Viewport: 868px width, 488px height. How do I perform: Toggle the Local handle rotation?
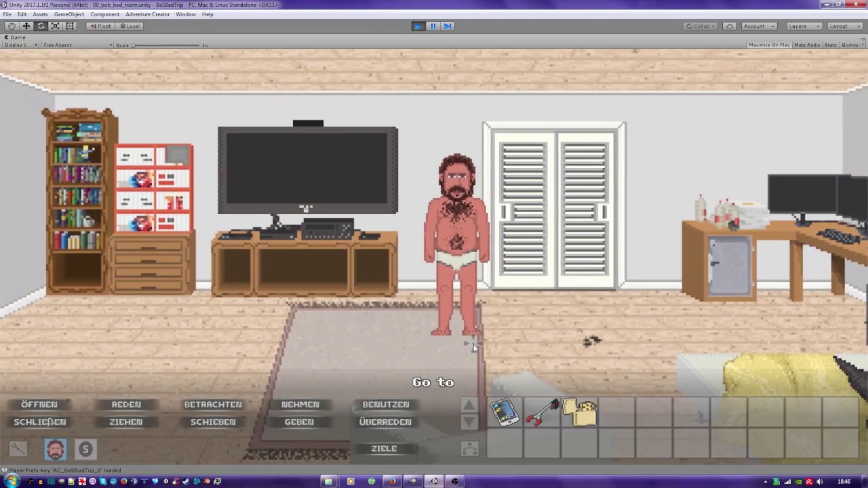coord(129,26)
